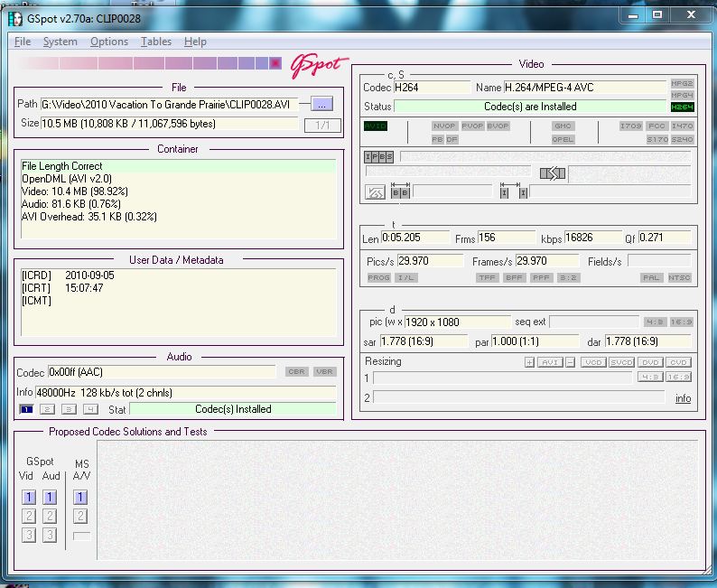Toggle MS A/V test 1
717x588 pixels.
[80, 497]
